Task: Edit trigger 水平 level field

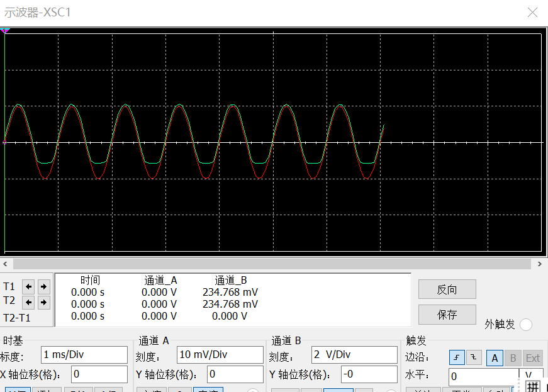Action: coord(483,376)
